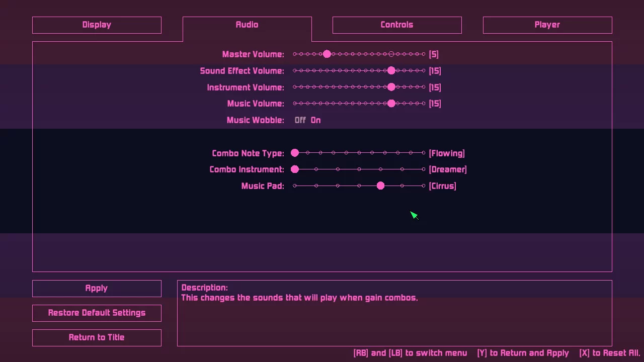This screenshot has height=362, width=644.
Task: Click Restore Default Settings
Action: pos(97,313)
